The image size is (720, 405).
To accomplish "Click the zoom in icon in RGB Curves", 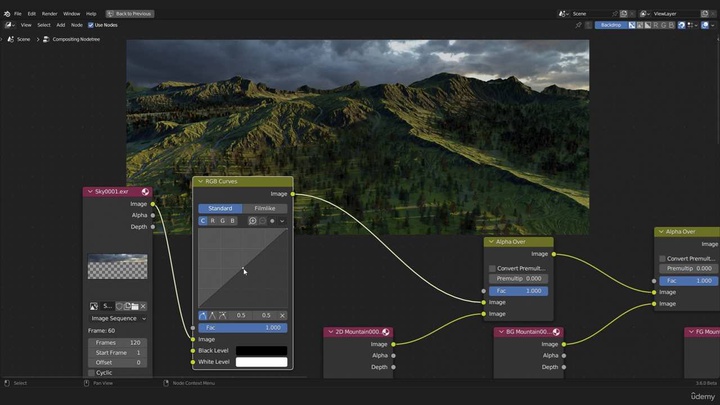I will click(252, 221).
